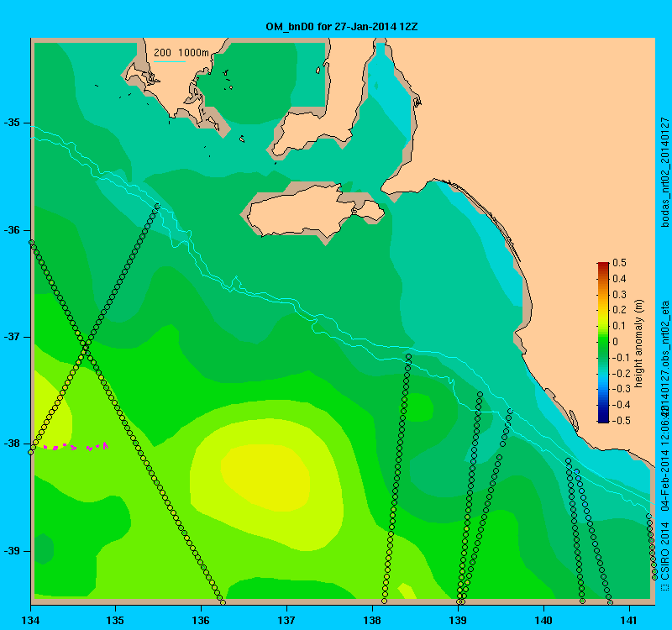Click the 136 longitude axis label

pyautogui.click(x=201, y=620)
